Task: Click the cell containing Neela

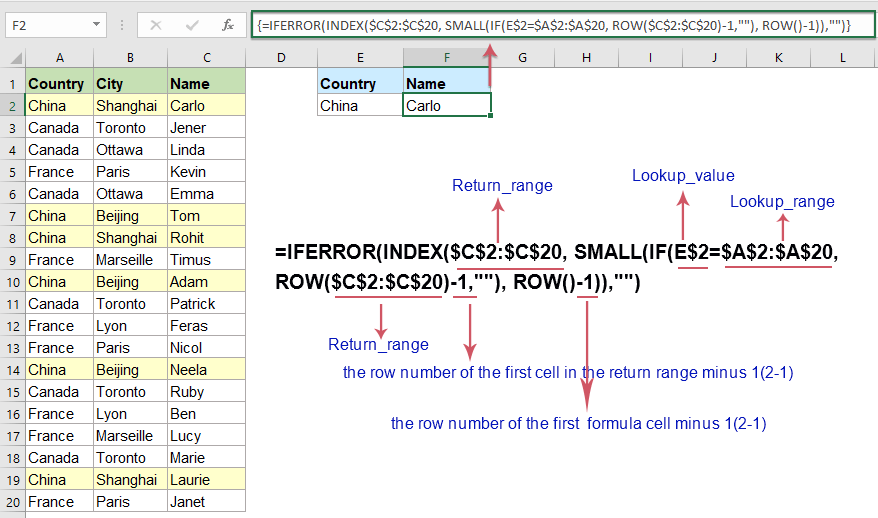Action: [x=207, y=370]
